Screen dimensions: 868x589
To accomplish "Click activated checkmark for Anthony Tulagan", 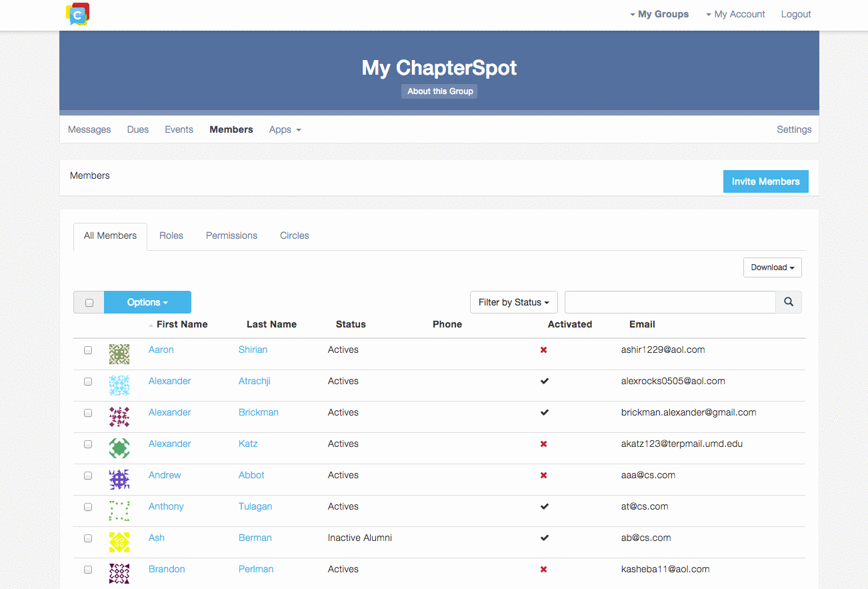I will [545, 507].
